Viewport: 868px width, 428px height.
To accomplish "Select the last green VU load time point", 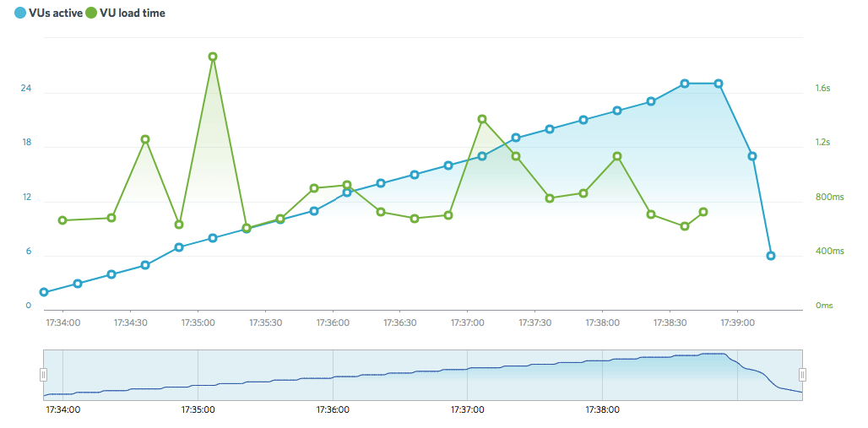I will [x=703, y=212].
